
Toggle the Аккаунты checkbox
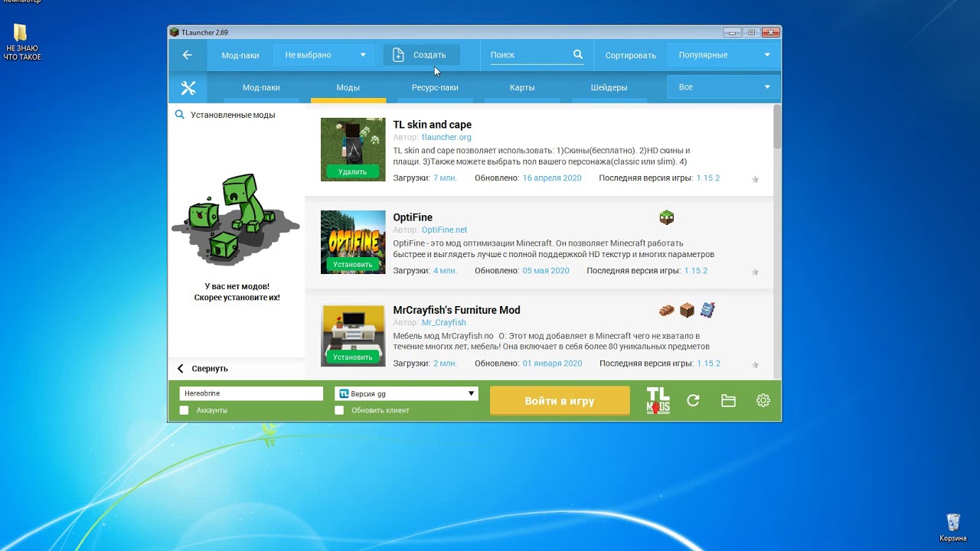(x=184, y=410)
